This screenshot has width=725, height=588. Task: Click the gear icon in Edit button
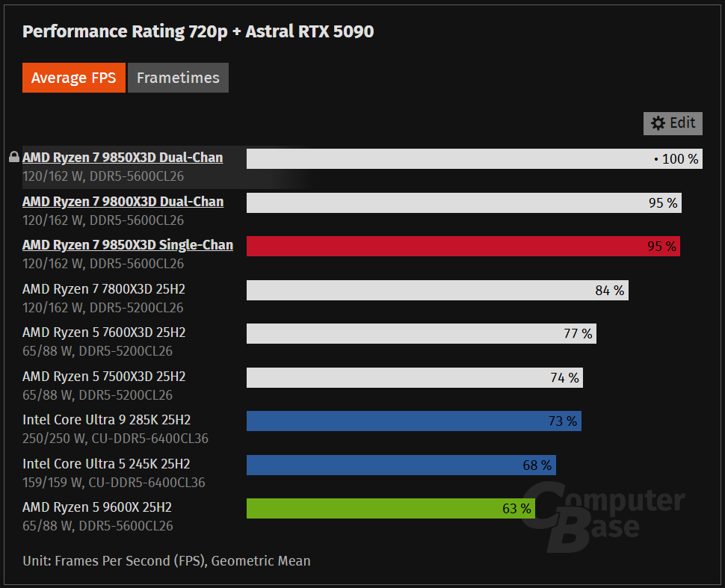(658, 123)
